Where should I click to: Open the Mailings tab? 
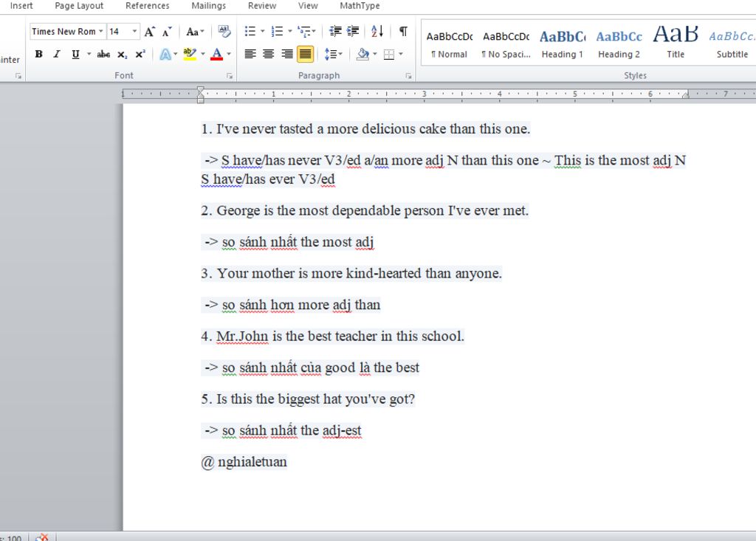tap(209, 6)
